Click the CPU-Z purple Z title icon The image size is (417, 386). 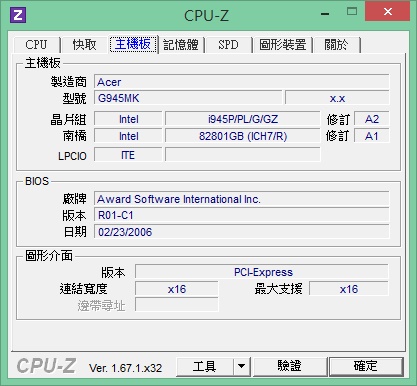18,15
